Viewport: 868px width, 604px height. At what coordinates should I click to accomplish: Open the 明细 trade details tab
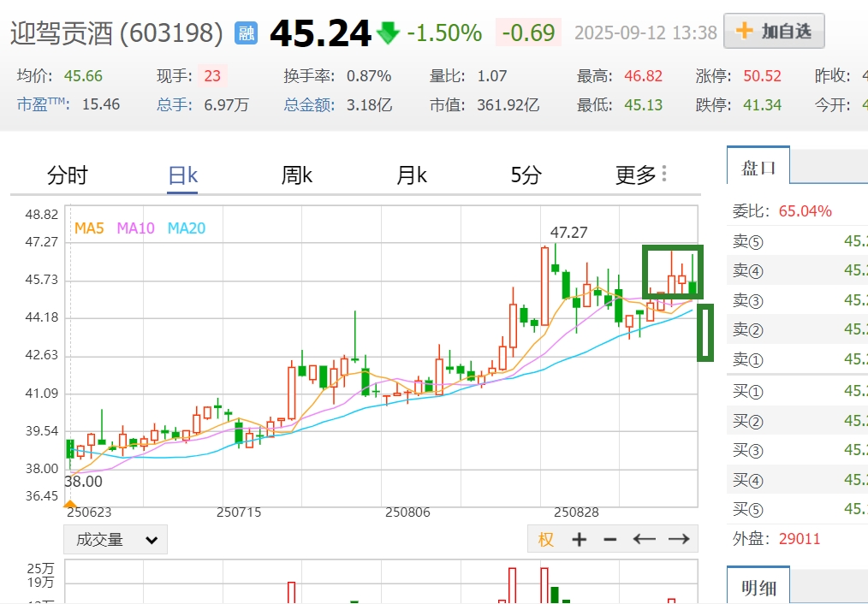point(758,586)
